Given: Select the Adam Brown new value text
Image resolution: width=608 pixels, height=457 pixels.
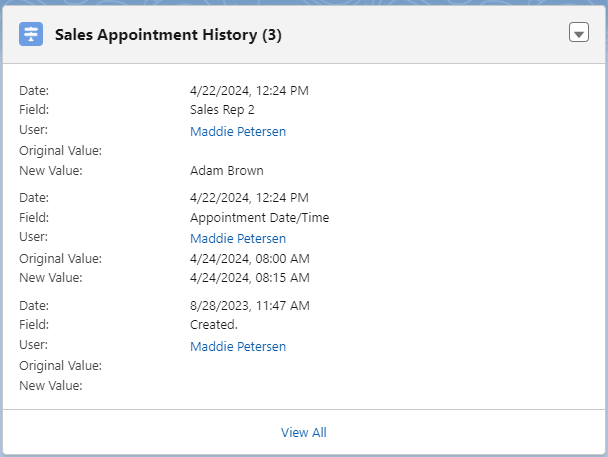Looking at the screenshot, I should (226, 171).
